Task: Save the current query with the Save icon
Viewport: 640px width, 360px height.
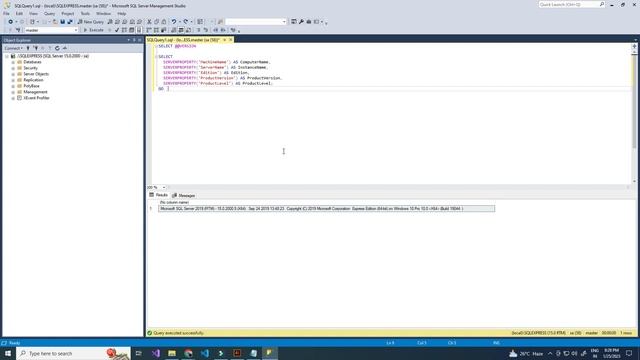Action: point(62,22)
